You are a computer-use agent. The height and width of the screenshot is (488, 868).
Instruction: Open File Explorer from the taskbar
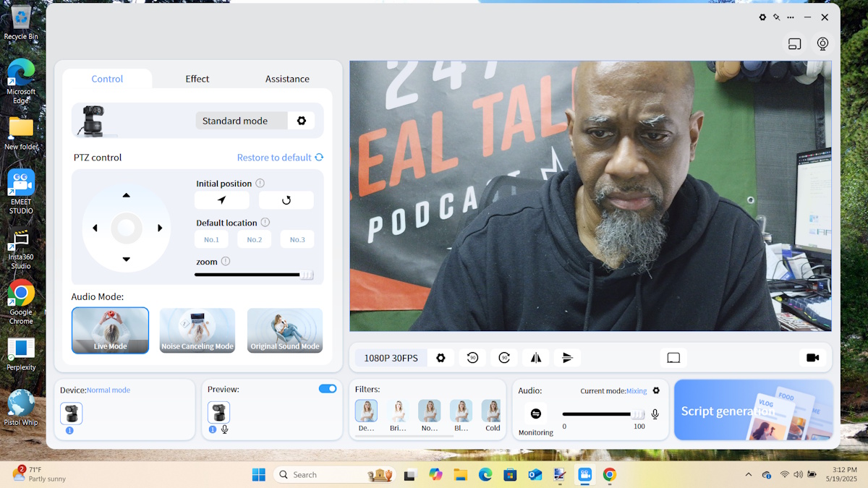pyautogui.click(x=460, y=474)
